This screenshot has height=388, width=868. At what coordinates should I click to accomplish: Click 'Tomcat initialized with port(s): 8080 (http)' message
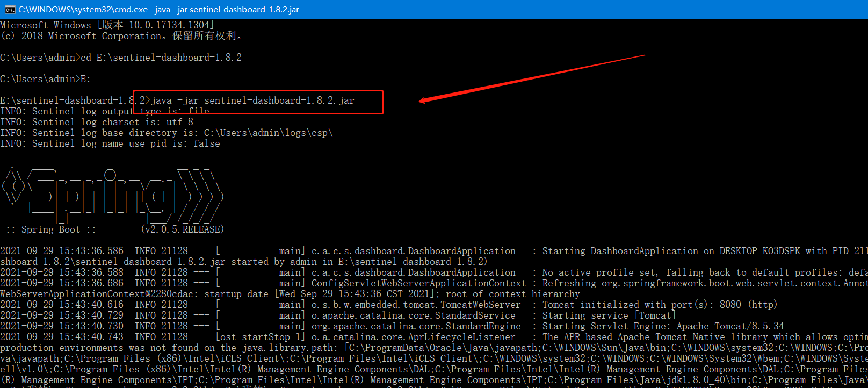(660, 305)
